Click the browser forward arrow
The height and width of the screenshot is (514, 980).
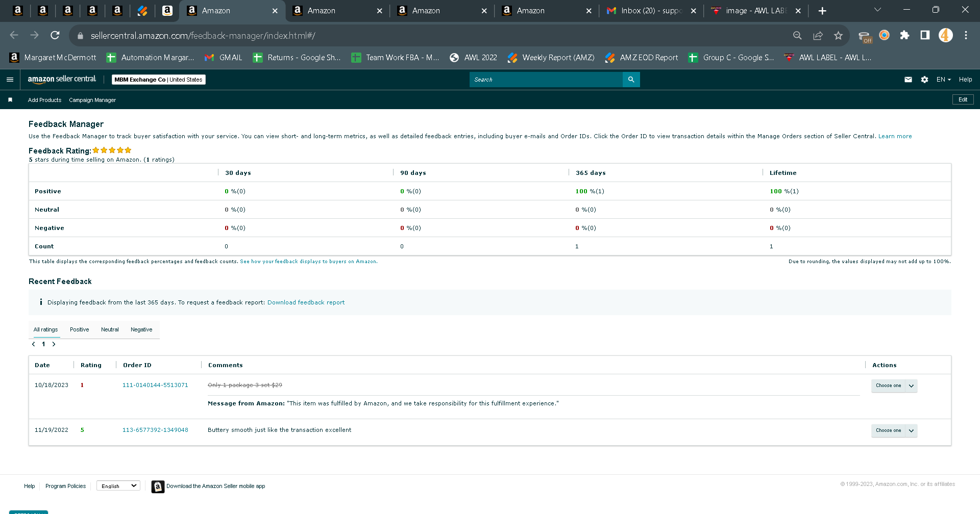tap(34, 35)
